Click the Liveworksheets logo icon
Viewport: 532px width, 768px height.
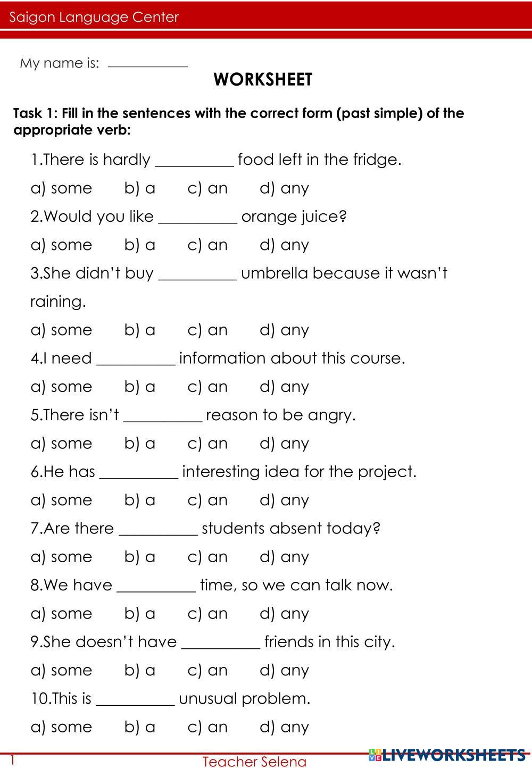pyautogui.click(x=376, y=755)
